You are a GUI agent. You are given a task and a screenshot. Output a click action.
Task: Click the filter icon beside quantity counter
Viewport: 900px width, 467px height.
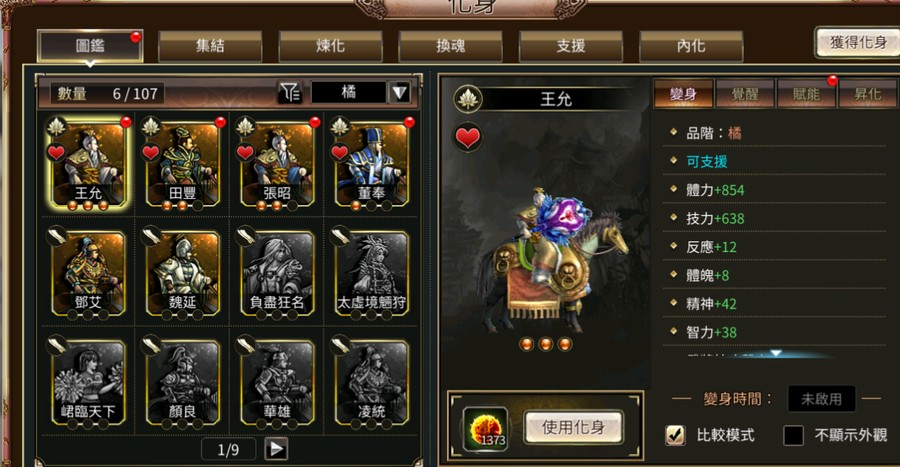pos(290,92)
